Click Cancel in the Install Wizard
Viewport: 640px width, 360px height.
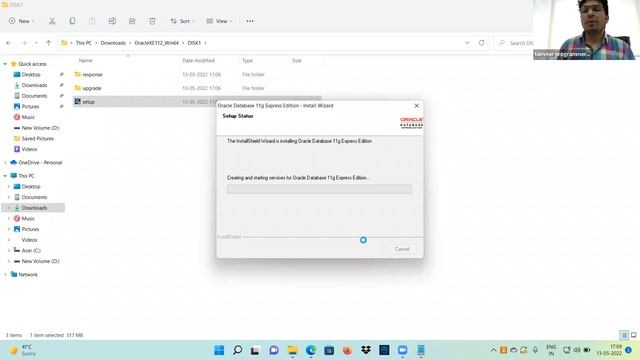[402, 249]
